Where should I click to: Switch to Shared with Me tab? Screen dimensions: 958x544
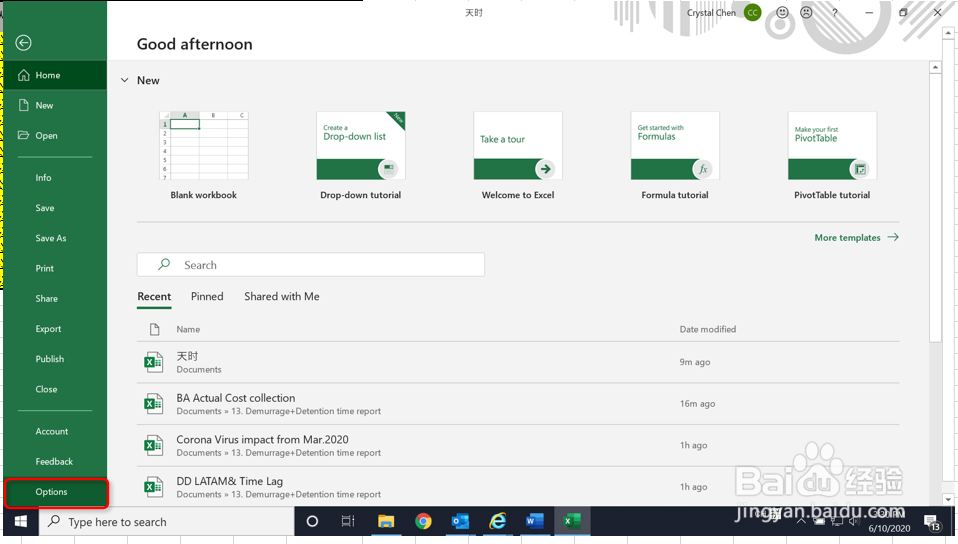(282, 296)
